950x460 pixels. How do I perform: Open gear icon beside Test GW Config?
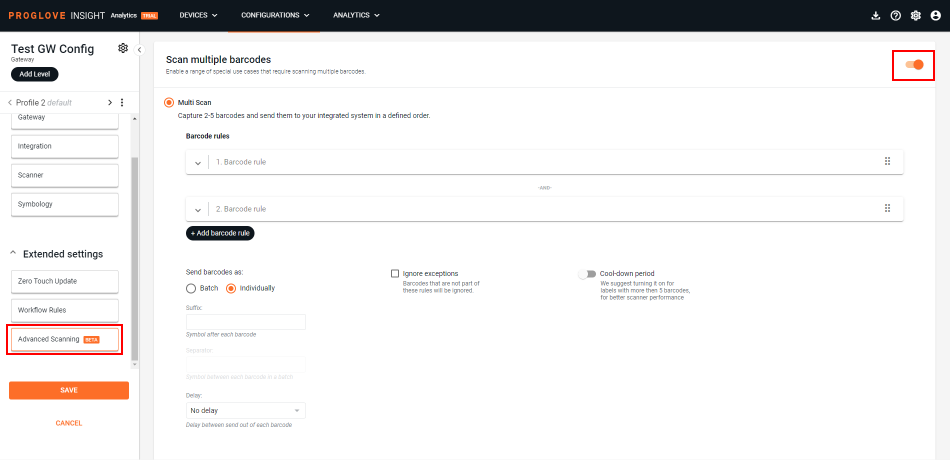pos(123,48)
